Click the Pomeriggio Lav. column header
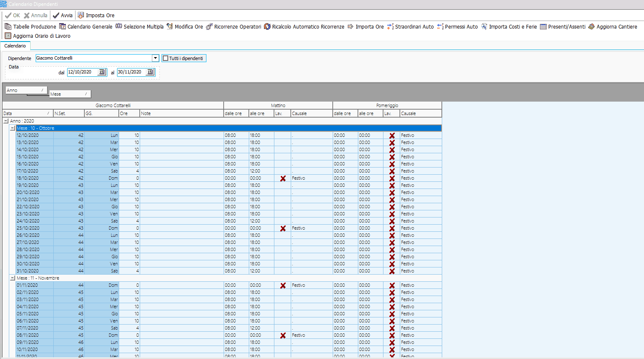The height and width of the screenshot is (359, 644). (391, 113)
